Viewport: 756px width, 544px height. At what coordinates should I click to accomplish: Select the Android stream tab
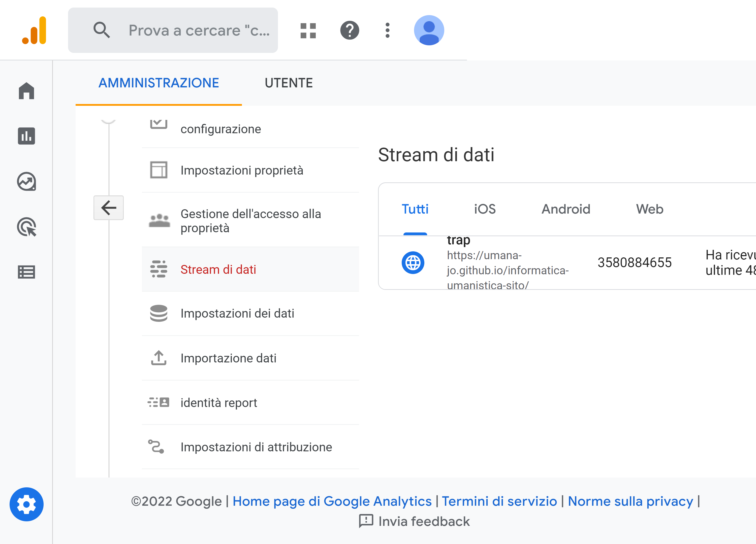click(566, 209)
